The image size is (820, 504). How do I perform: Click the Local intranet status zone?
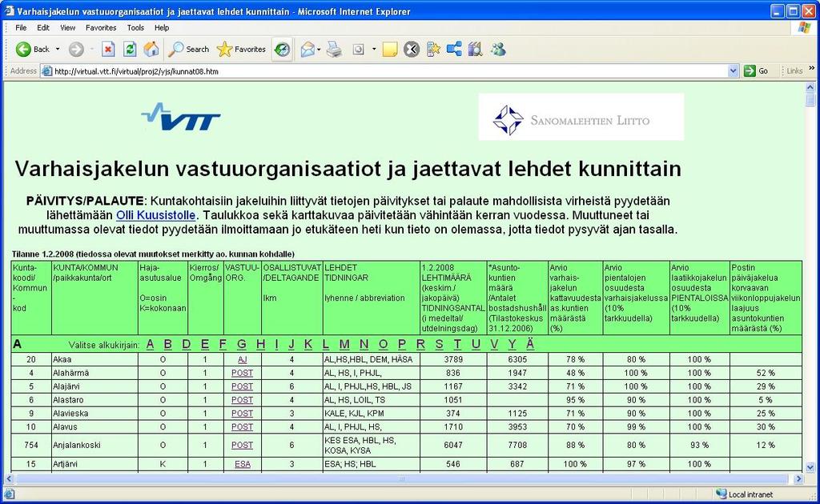(x=745, y=494)
